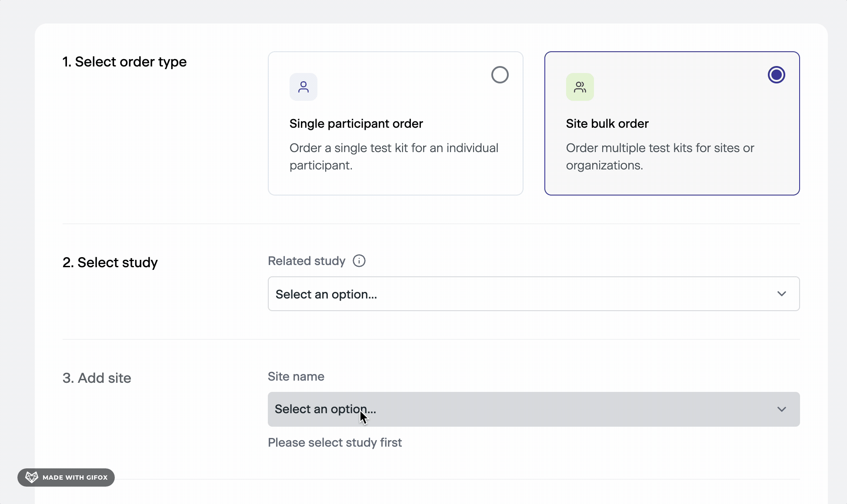This screenshot has height=504, width=847.
Task: Click '3. Add site' heading
Action: click(97, 378)
